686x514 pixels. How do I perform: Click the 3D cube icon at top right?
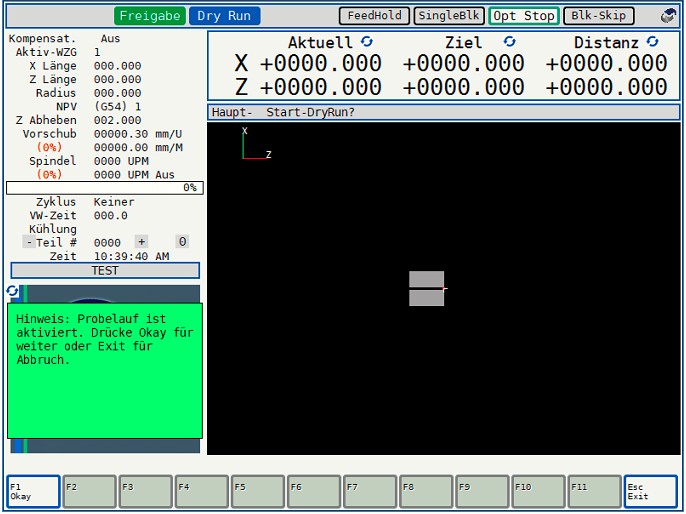(668, 16)
